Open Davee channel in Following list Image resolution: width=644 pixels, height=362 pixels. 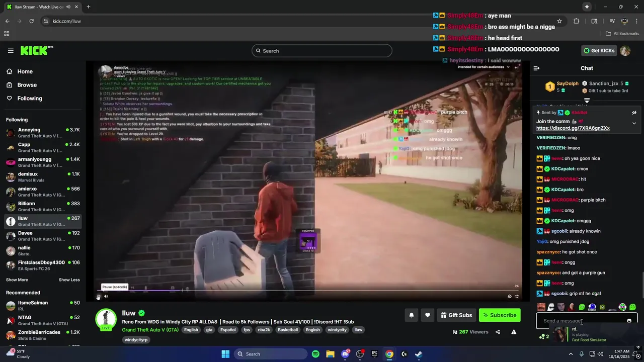click(43, 236)
